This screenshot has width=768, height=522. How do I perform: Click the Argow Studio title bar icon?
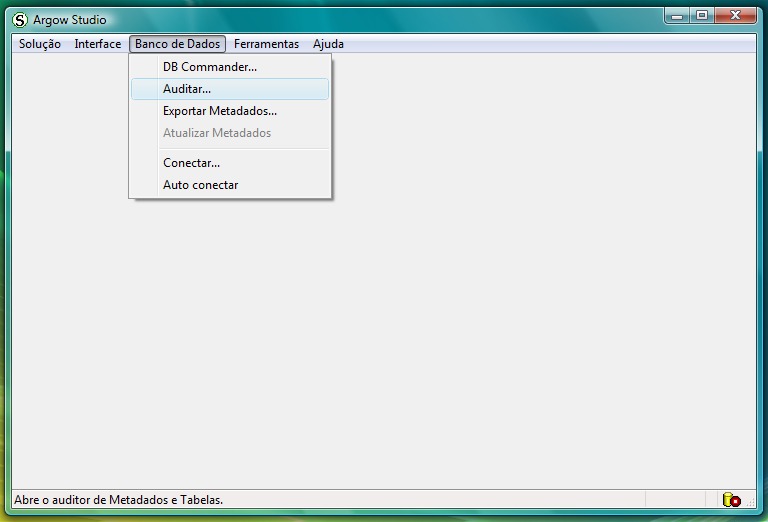point(20,20)
